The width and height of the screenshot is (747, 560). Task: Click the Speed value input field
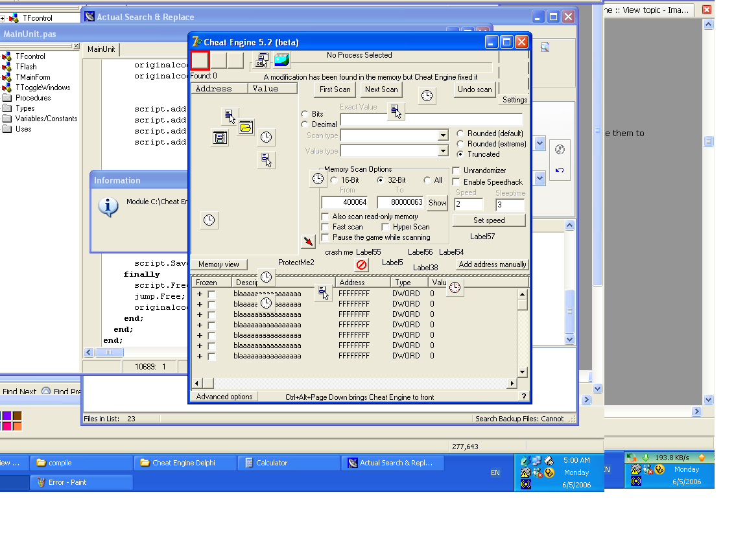click(x=469, y=205)
